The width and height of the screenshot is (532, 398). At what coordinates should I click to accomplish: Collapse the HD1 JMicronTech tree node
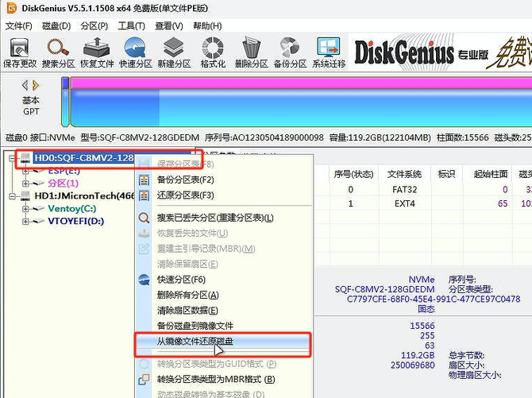[x=12, y=196]
